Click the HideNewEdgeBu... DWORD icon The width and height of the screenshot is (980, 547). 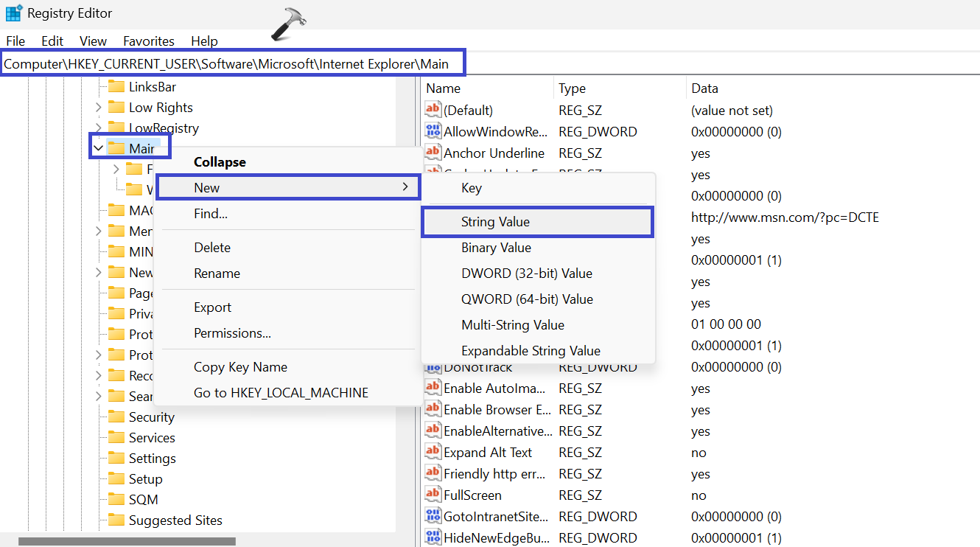point(433,538)
